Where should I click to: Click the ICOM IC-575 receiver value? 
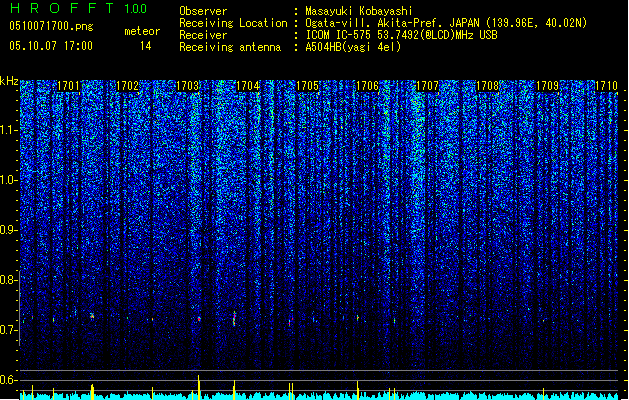[x=401, y=35]
